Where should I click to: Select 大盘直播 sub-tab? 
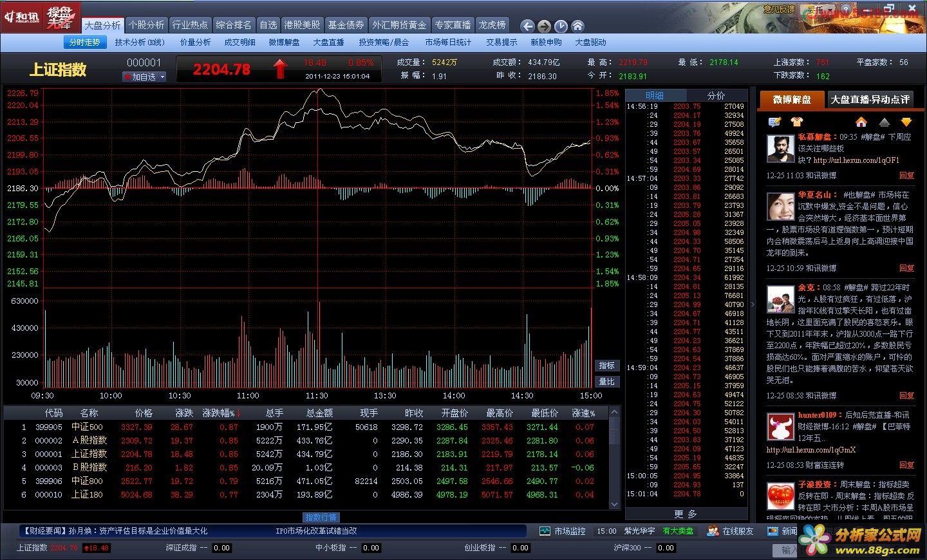[329, 42]
